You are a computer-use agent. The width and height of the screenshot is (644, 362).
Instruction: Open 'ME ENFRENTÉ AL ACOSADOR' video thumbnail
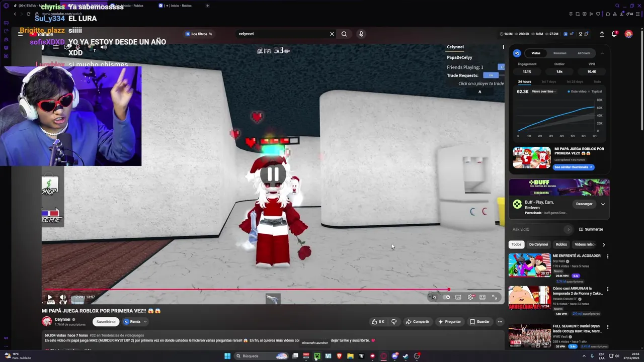(529, 265)
